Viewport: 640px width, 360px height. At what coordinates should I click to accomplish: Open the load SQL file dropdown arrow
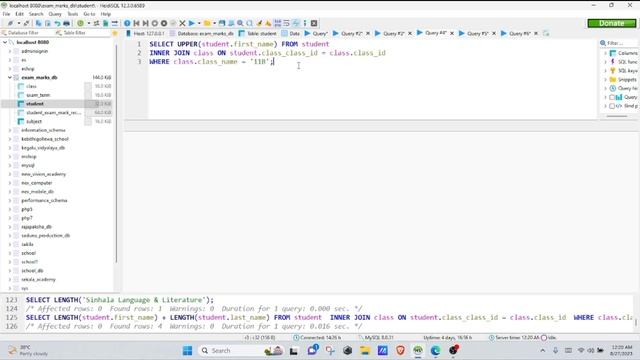pyautogui.click(x=214, y=23)
